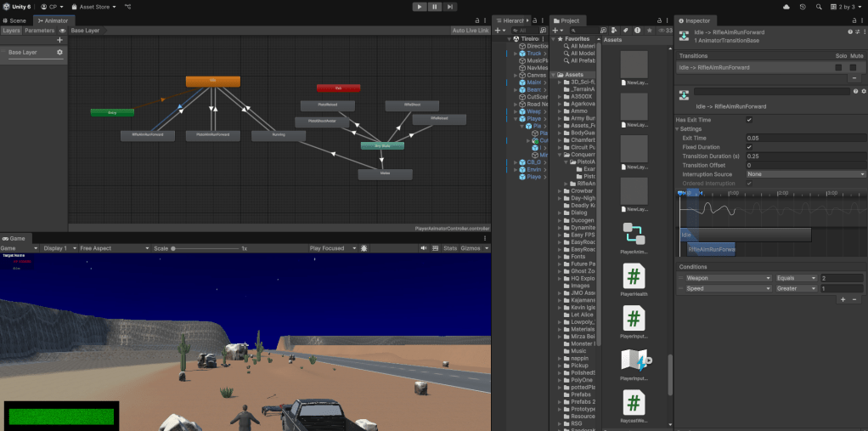Mute the game view audio icon

[426, 248]
